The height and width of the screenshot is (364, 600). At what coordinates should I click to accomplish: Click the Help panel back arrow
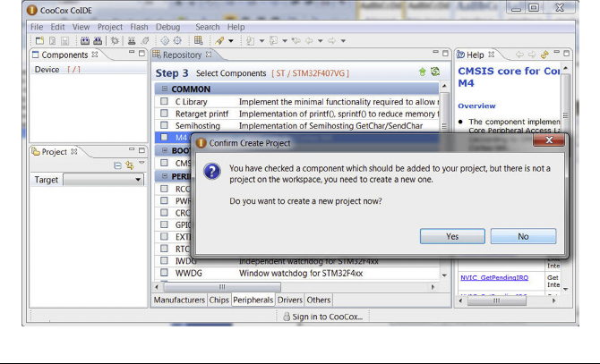coord(519,55)
